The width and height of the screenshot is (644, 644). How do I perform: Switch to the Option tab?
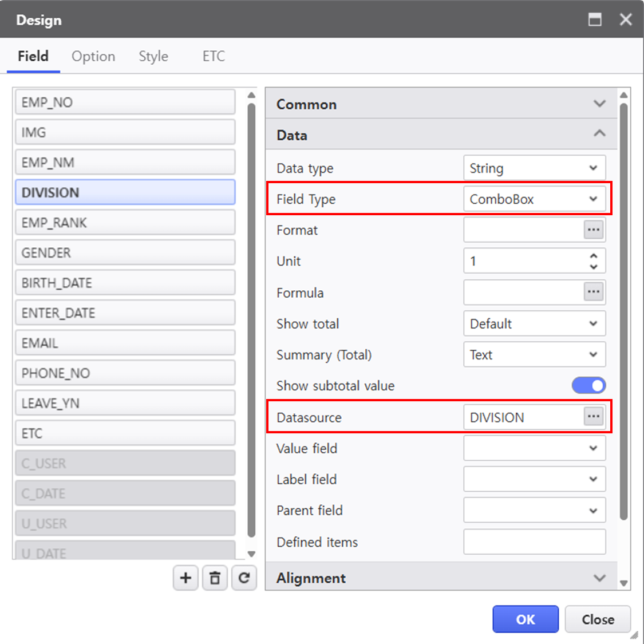tap(93, 56)
